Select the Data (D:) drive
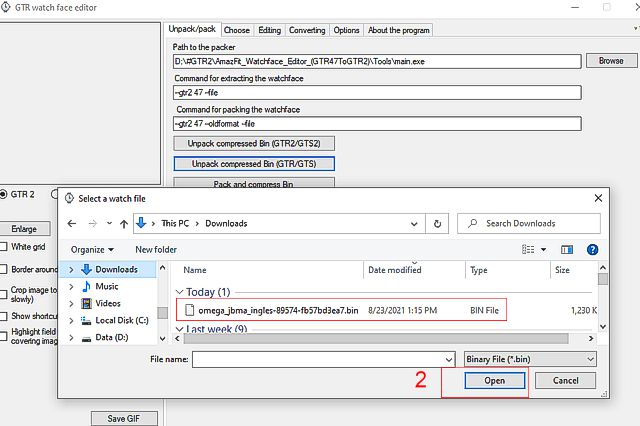The image size is (640, 426). (x=111, y=337)
